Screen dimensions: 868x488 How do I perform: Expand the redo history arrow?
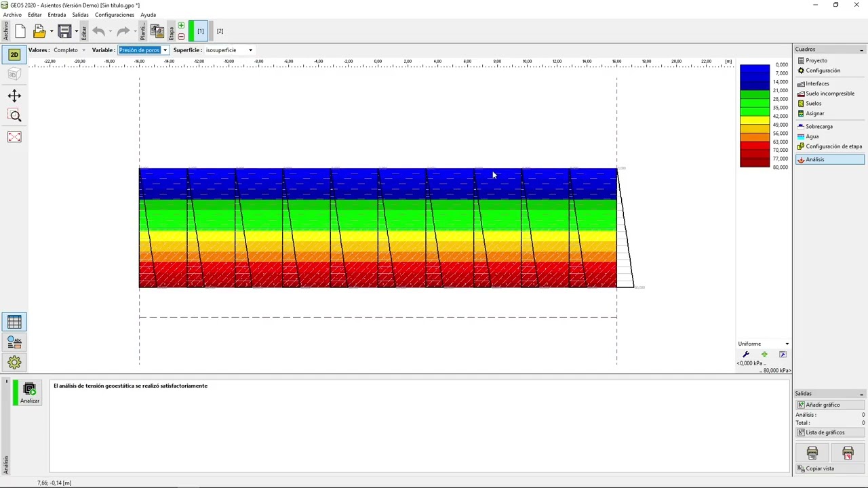pos(134,31)
